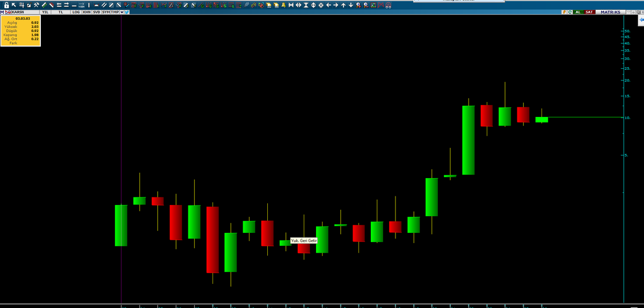Image resolution: width=644 pixels, height=308 pixels.
Task: Shift chart left with left arrow
Action: [328, 5]
